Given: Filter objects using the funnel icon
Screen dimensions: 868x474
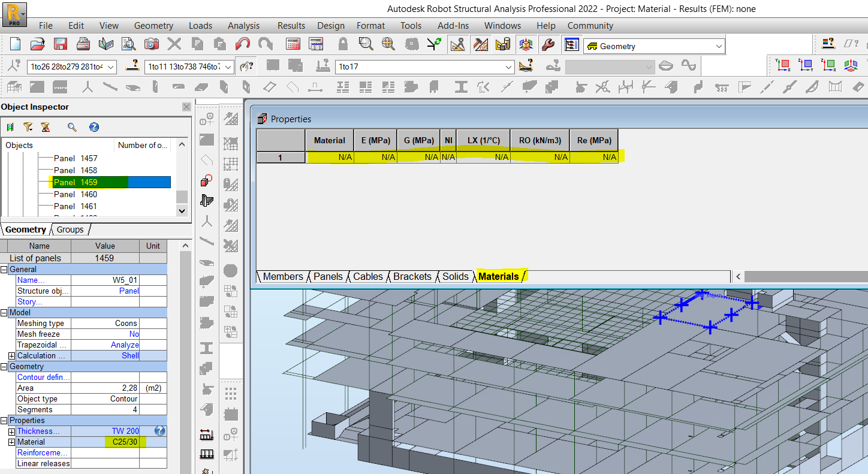Looking at the screenshot, I should point(28,126).
